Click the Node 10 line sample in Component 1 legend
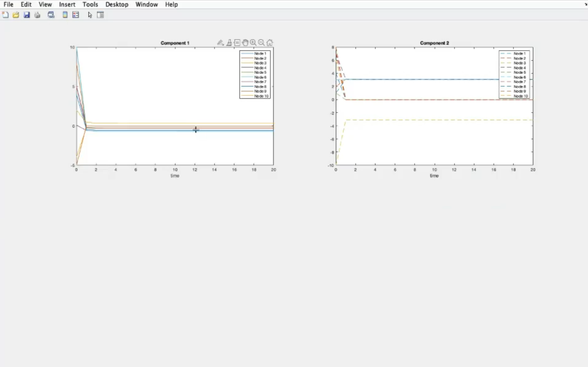The image size is (588, 367). [247, 96]
